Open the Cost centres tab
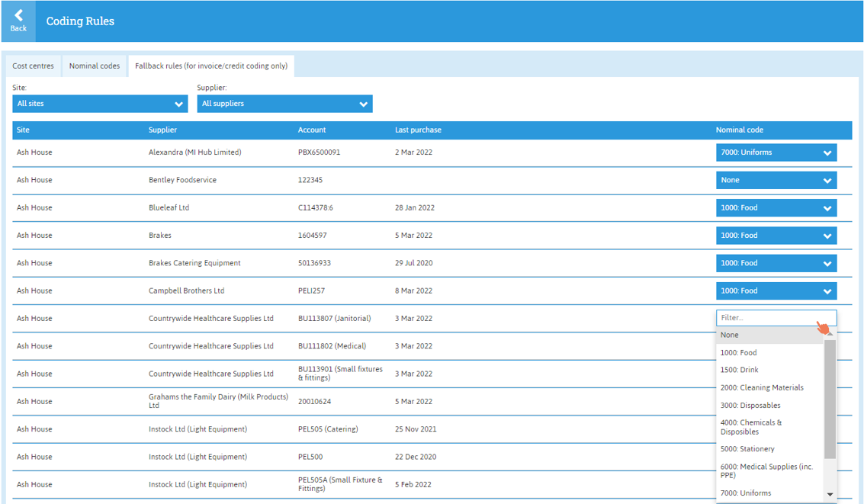Image resolution: width=864 pixels, height=504 pixels. tap(33, 66)
